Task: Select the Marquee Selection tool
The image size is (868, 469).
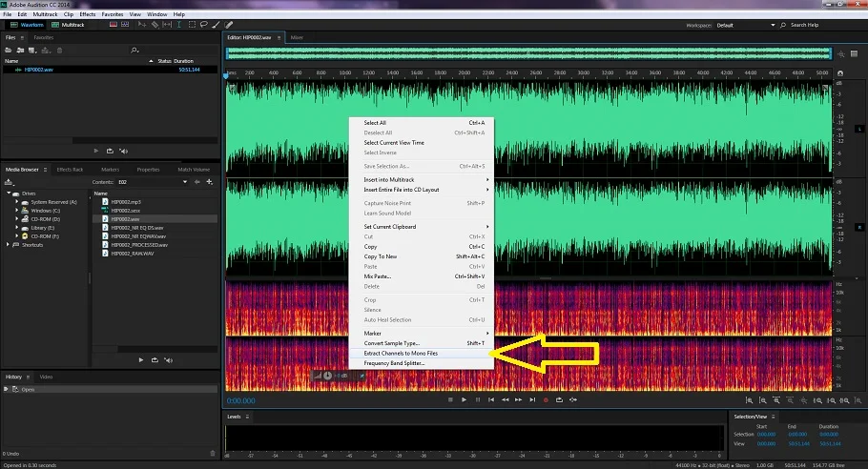Action: (192, 25)
